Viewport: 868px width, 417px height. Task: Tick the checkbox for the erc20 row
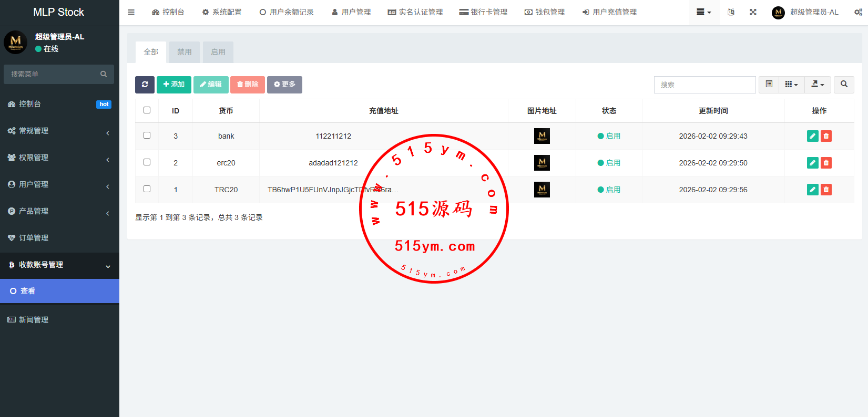click(x=147, y=162)
